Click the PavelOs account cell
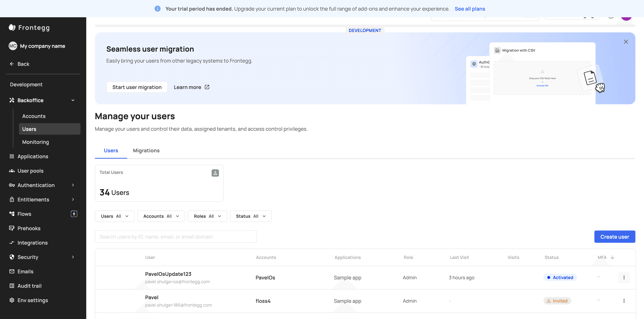Screen dimensions: 644x319 (265, 278)
